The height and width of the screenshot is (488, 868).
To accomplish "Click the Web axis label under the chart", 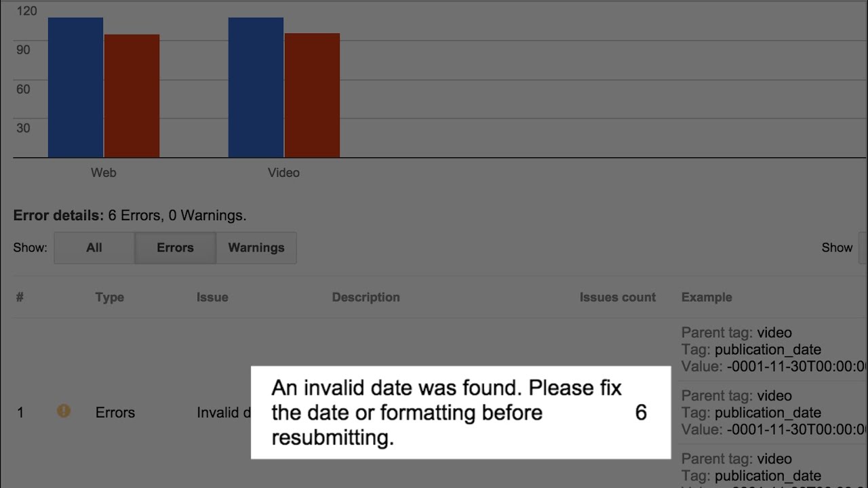I will click(103, 173).
